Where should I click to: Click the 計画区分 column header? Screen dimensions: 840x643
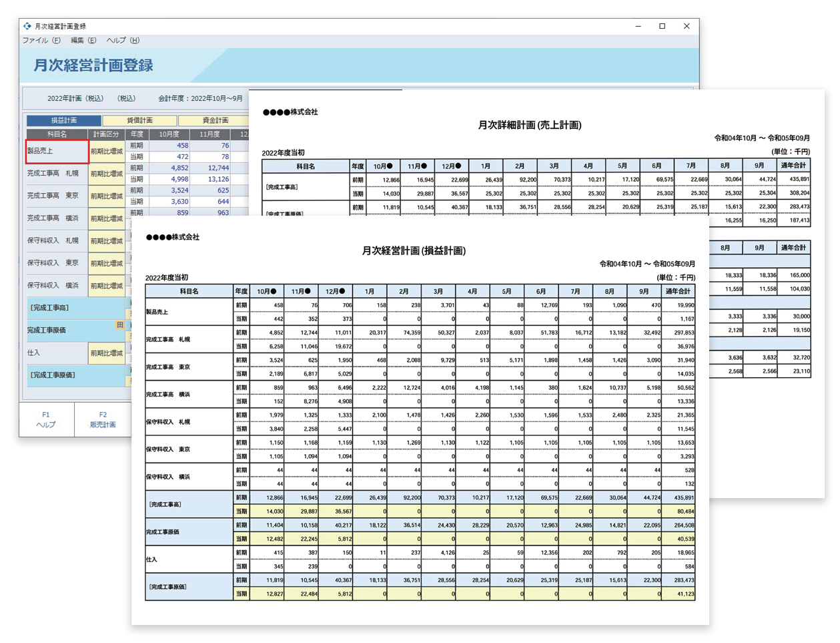pos(107,134)
